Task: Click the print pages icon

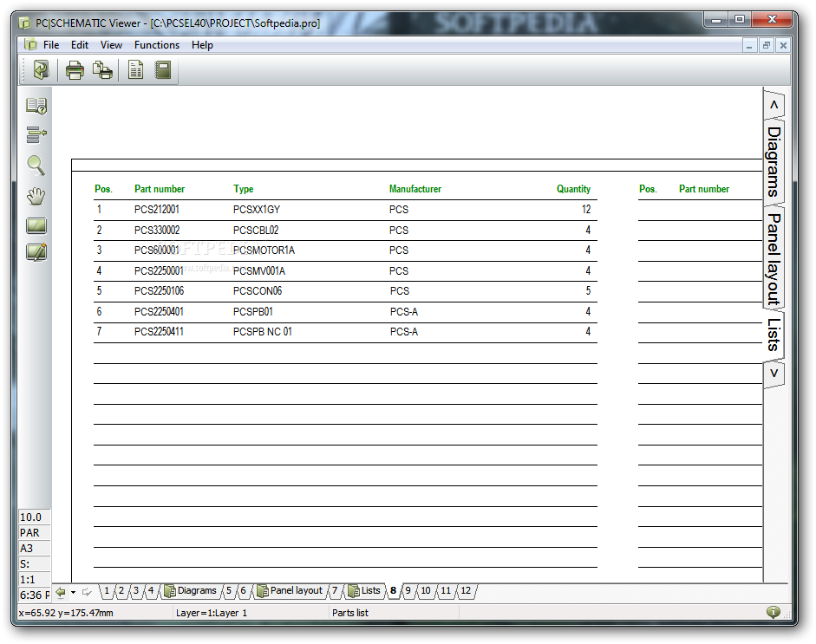Action: pyautogui.click(x=102, y=69)
